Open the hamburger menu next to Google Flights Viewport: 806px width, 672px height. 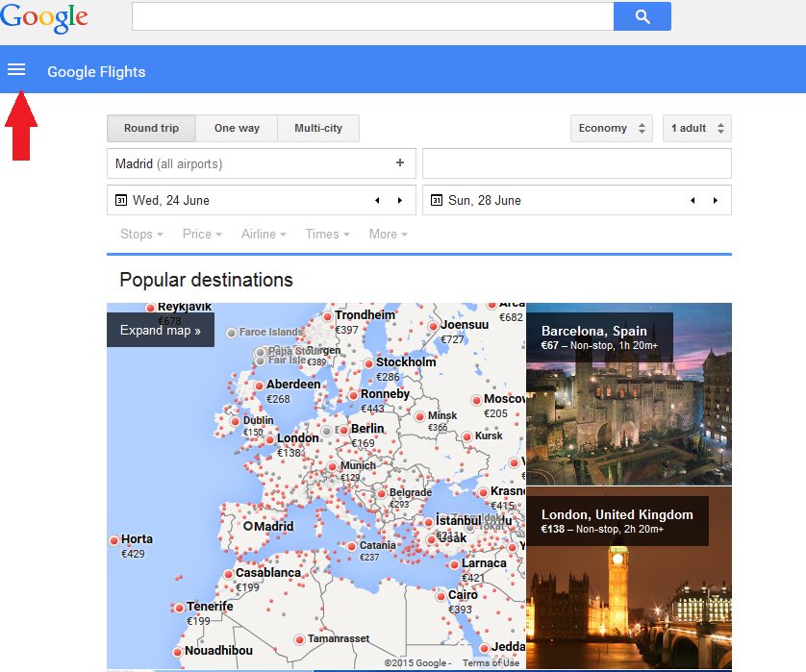click(x=16, y=69)
